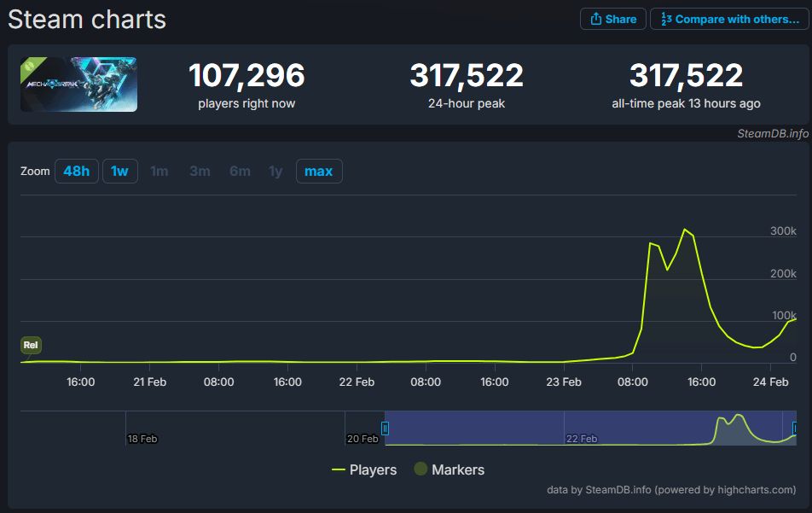Click the Rel release marker on chart

31,345
